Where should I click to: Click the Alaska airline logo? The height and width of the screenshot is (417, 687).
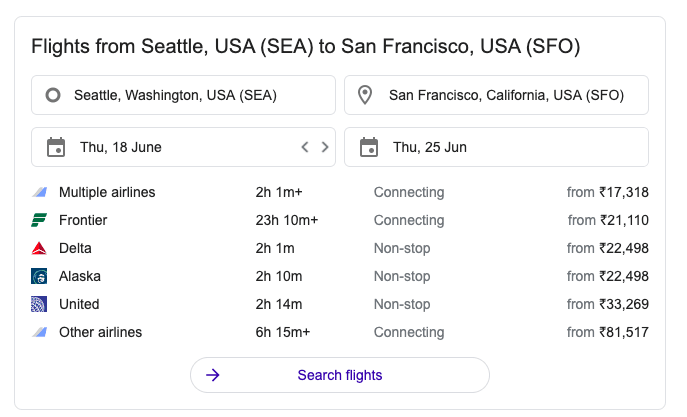[x=39, y=276]
